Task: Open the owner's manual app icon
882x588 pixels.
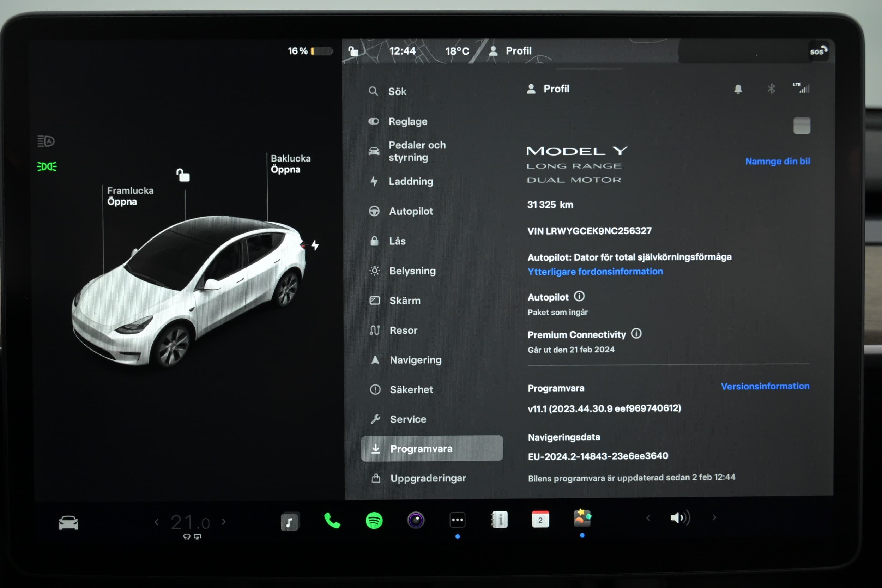Action: pyautogui.click(x=499, y=520)
